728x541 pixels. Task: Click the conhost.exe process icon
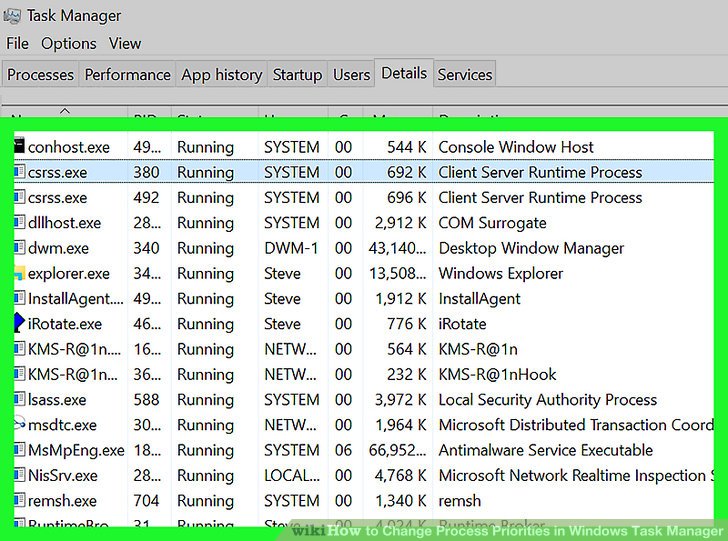19,146
